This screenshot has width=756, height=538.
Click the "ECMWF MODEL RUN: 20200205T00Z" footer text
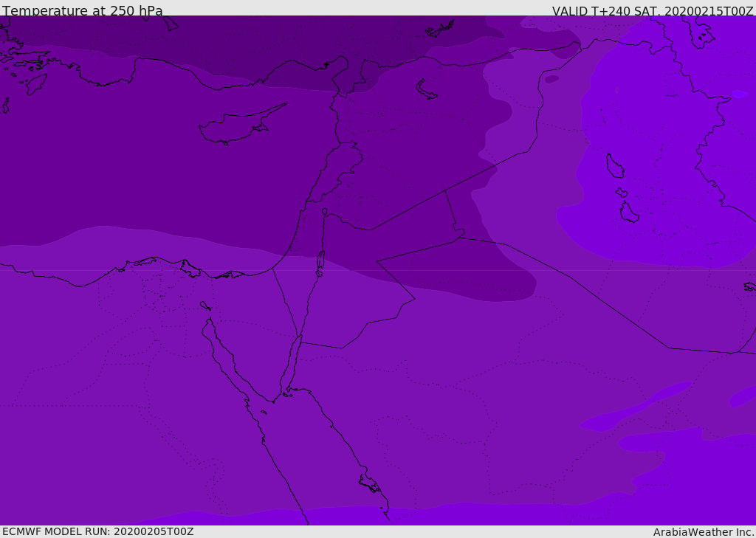click(x=98, y=531)
